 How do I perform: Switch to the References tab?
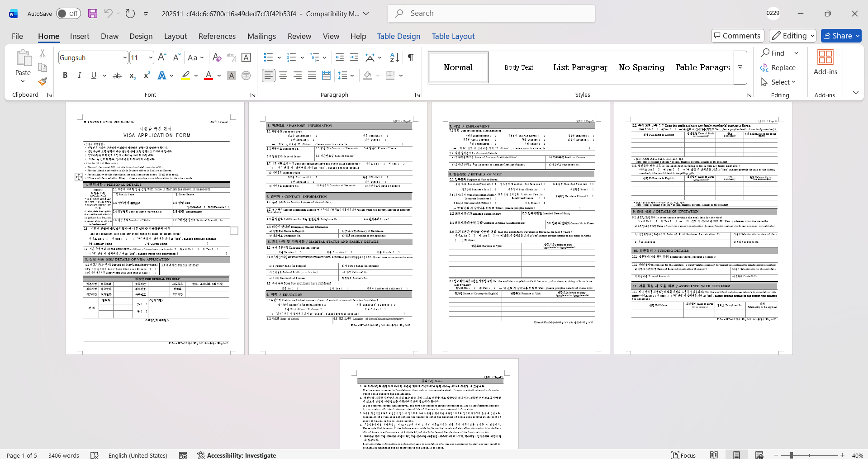[x=217, y=36]
